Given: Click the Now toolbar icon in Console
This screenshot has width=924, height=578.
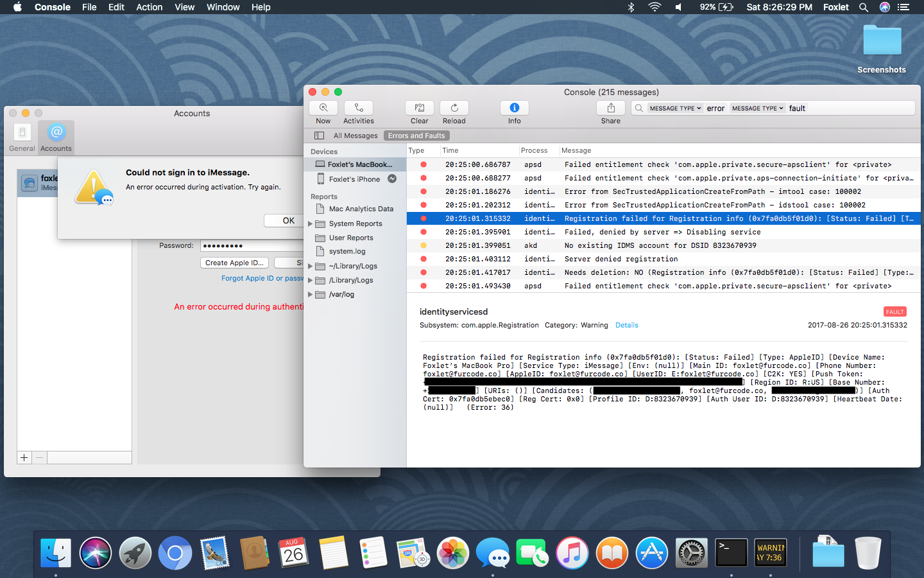Looking at the screenshot, I should (323, 108).
